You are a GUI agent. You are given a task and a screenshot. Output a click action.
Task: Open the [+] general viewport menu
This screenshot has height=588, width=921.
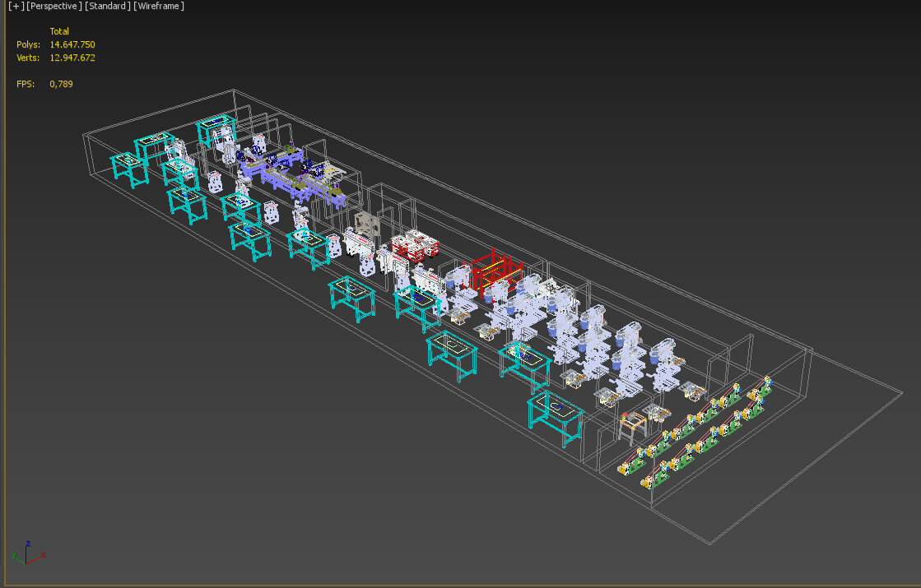pyautogui.click(x=16, y=7)
